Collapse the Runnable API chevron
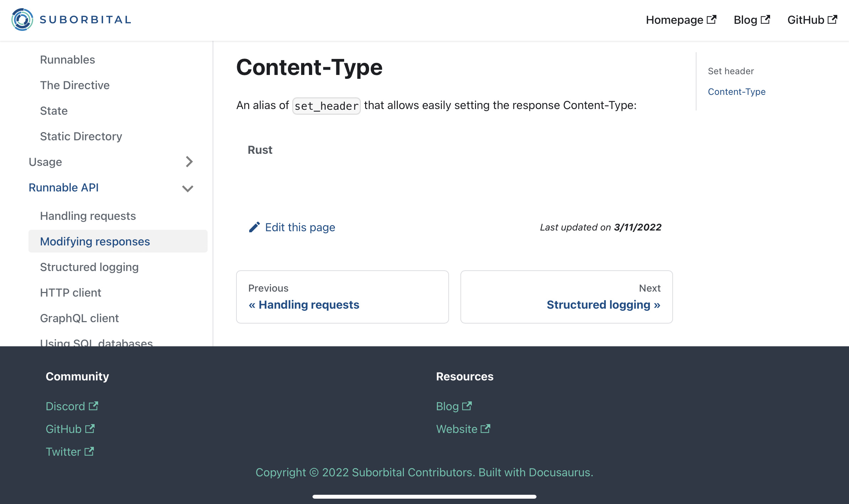849x504 pixels. [188, 188]
